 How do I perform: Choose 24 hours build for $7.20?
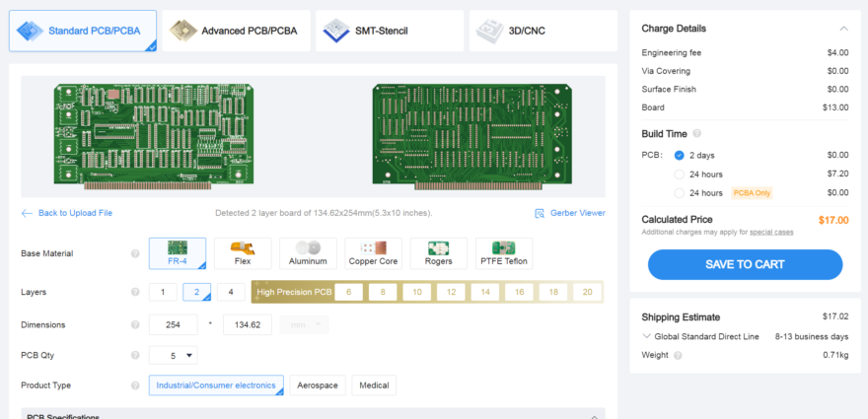pyautogui.click(x=680, y=174)
